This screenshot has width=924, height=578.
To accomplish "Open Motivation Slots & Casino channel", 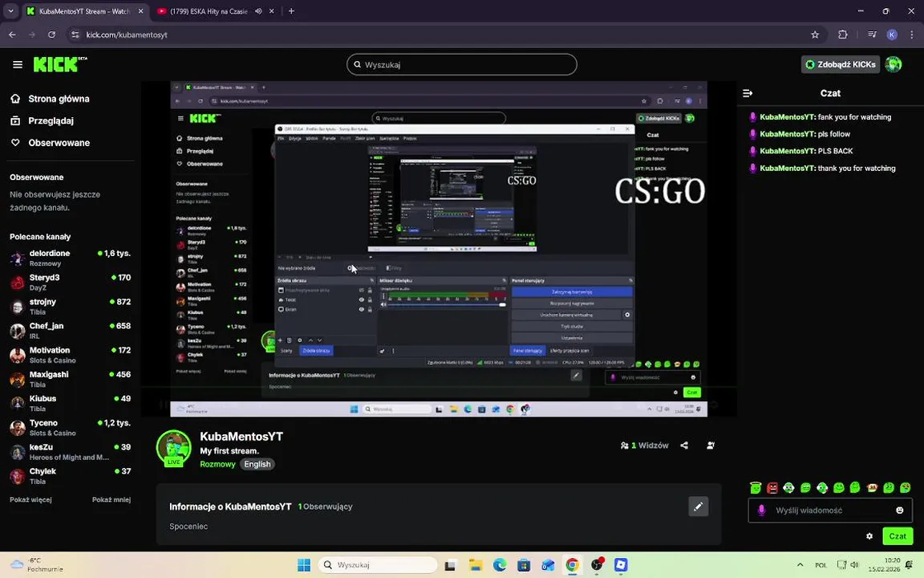I will 70,355.
